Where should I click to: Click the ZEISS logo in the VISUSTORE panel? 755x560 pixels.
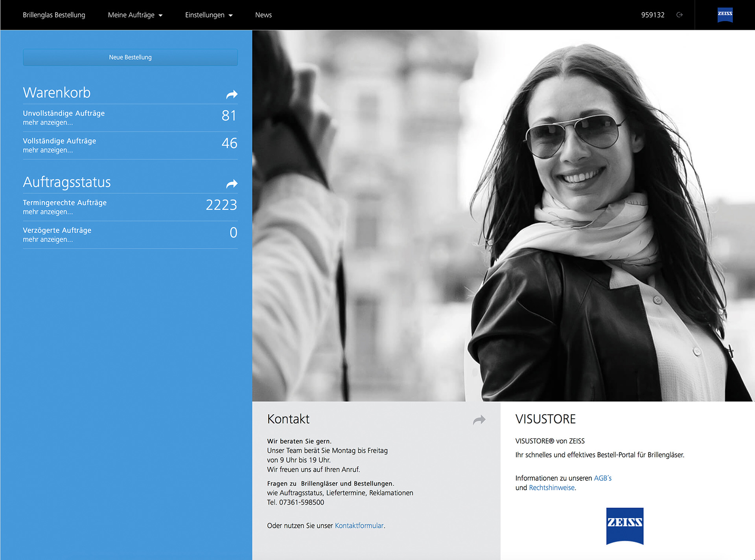625,526
